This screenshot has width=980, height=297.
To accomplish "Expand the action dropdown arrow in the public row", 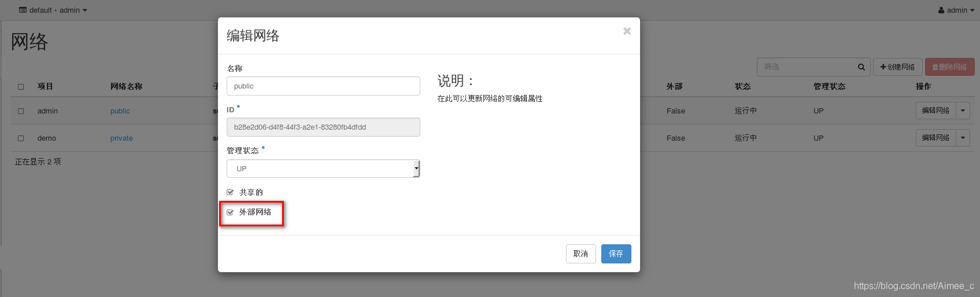I will tap(963, 111).
